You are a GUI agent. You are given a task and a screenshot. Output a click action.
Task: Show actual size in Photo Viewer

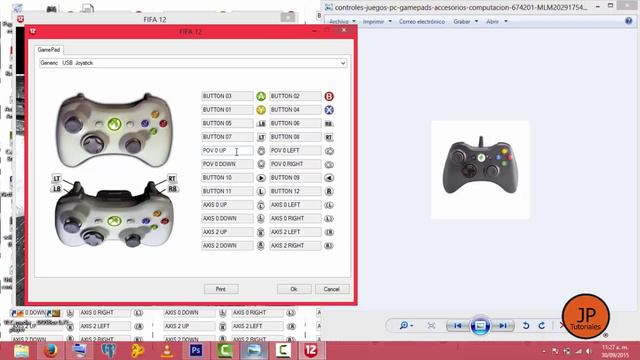click(x=431, y=325)
